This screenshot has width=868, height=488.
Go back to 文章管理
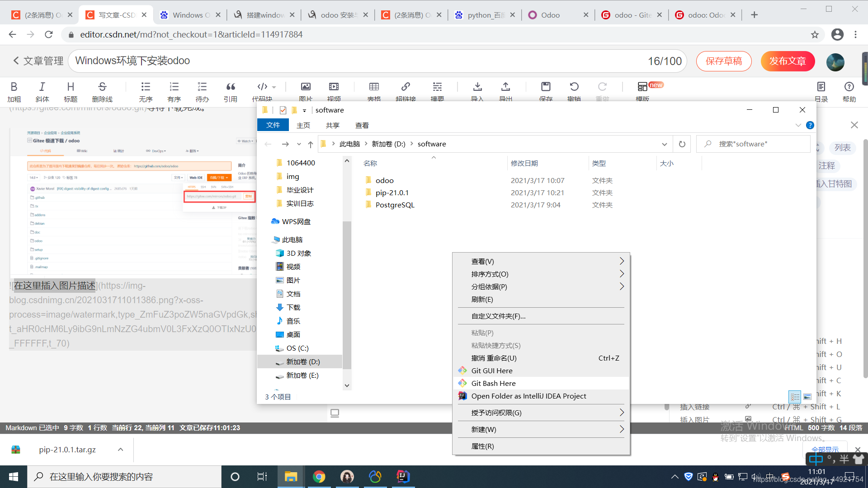click(x=38, y=61)
